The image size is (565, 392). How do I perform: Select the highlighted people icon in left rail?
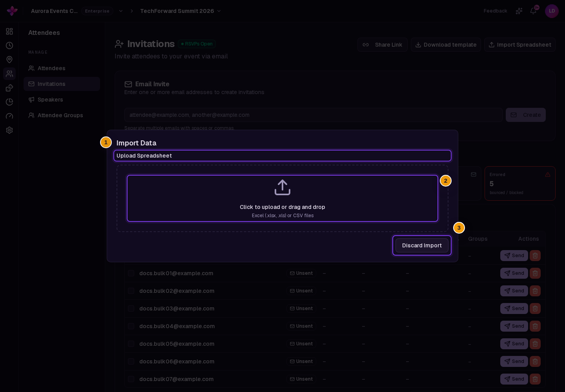(9, 74)
